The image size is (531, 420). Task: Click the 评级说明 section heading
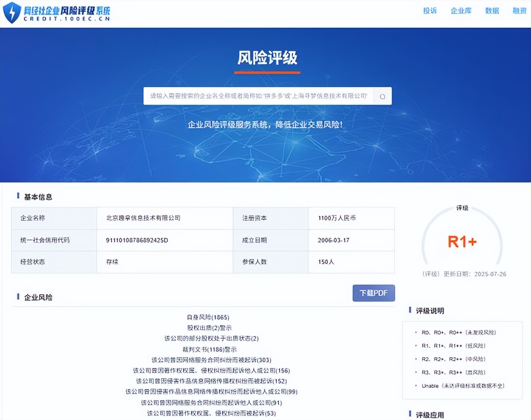point(430,311)
